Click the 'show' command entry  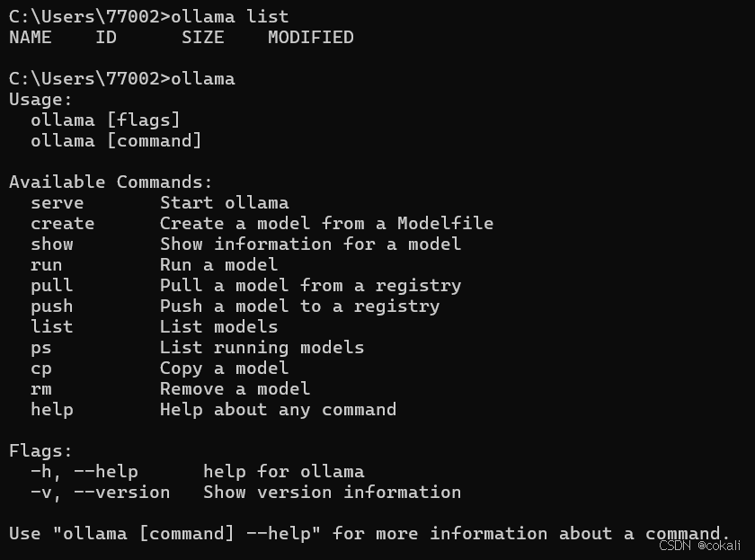pos(52,244)
